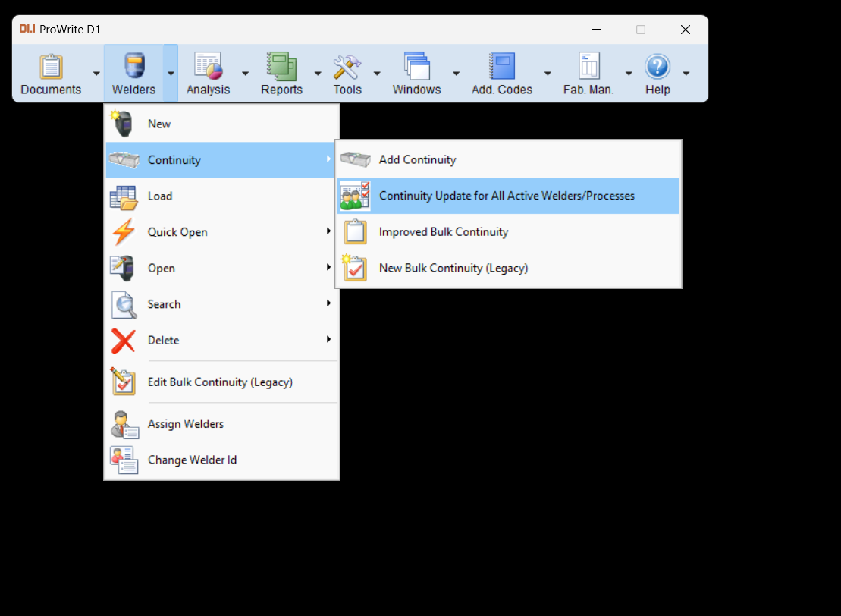Image resolution: width=841 pixels, height=616 pixels.
Task: Click the Add Continuity weld icon
Action: [x=355, y=159]
